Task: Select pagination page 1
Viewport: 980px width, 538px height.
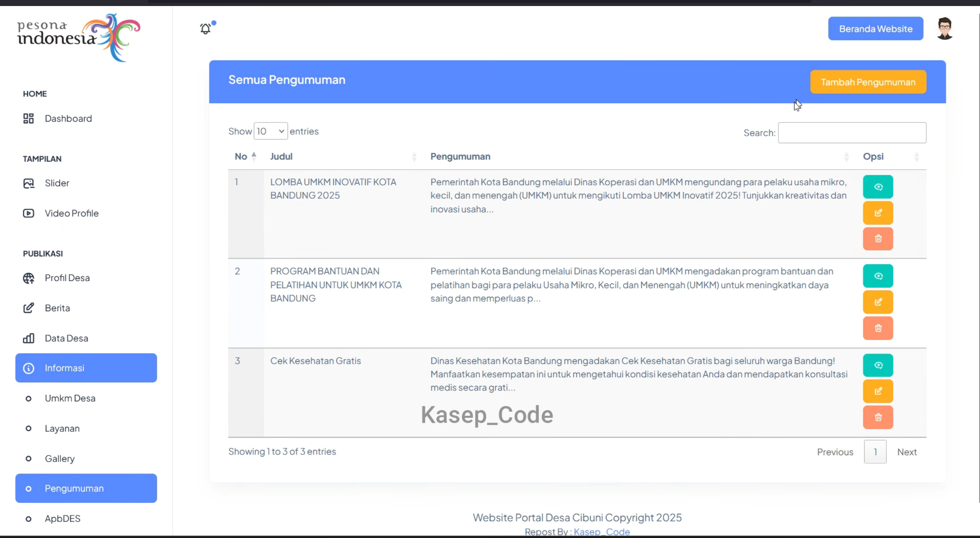Action: point(875,452)
